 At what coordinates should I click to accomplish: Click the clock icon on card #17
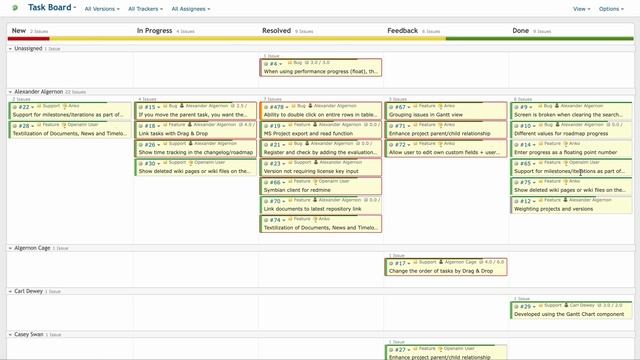(481, 262)
